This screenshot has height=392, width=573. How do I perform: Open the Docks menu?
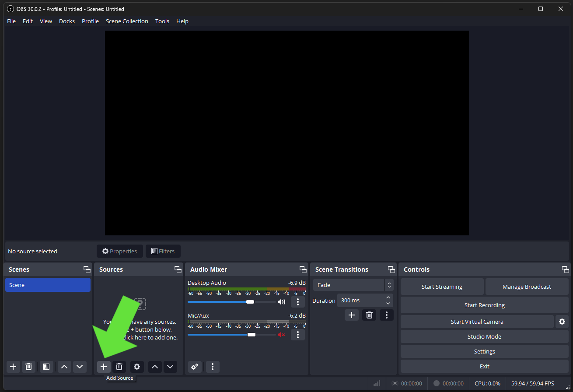pyautogui.click(x=67, y=21)
